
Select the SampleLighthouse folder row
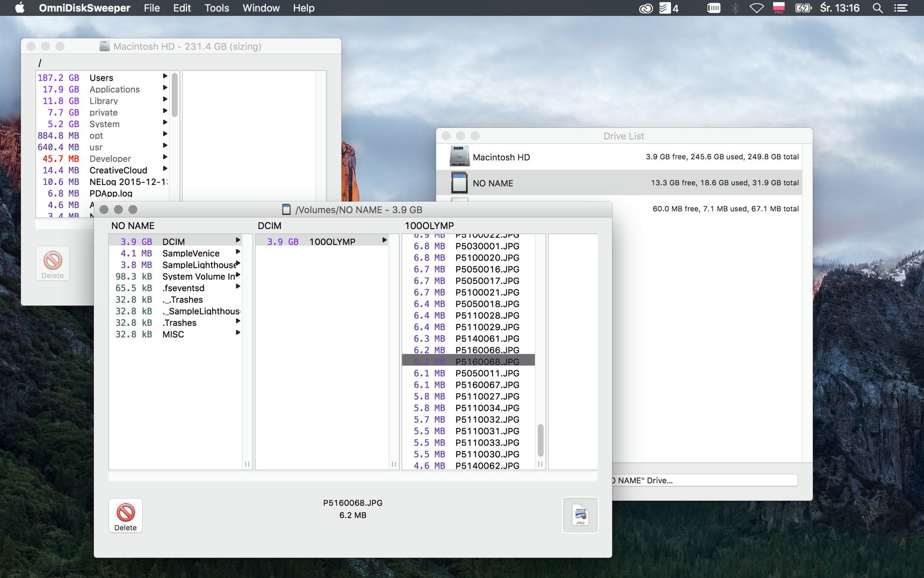(175, 265)
